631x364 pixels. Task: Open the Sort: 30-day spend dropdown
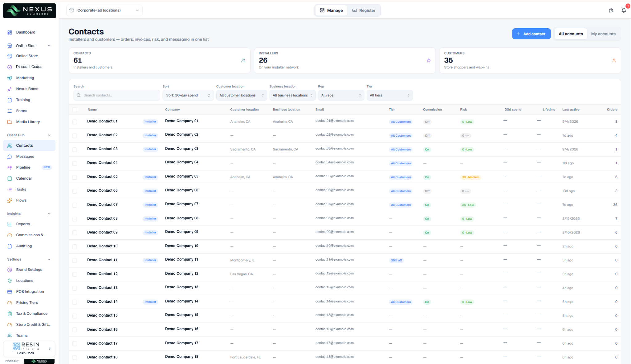[x=188, y=95]
